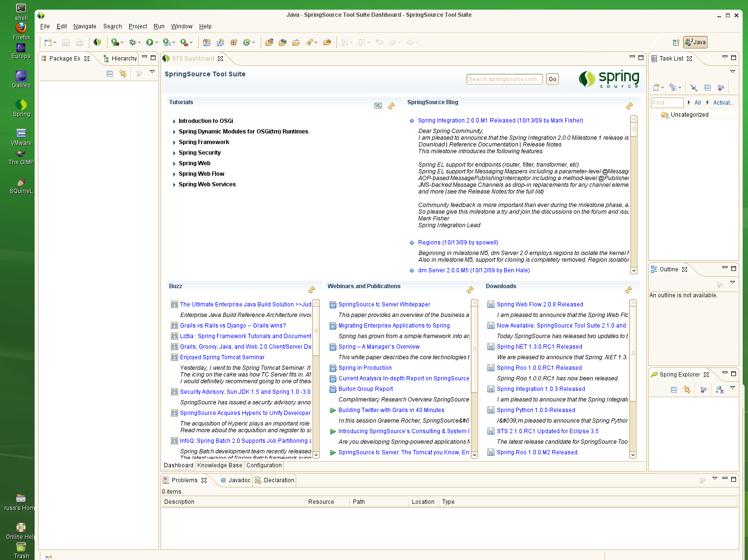Expand the Introduction to OSGi tutorial
Image resolution: width=748 pixels, height=560 pixels.
174,122
